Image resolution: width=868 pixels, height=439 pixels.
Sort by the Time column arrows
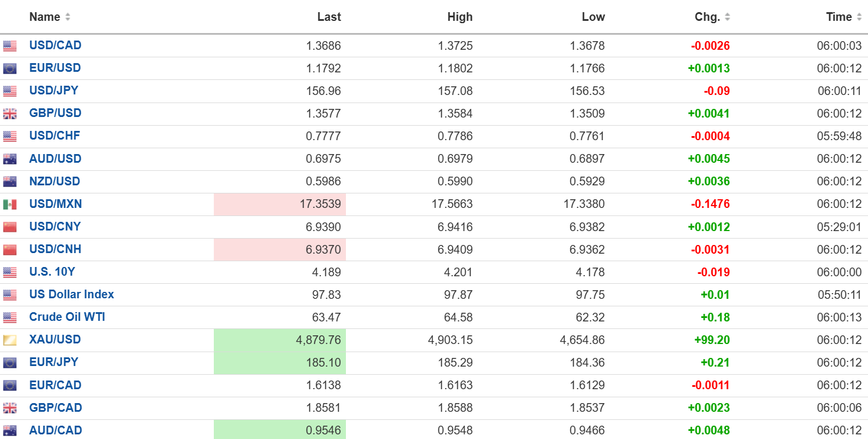859,17
